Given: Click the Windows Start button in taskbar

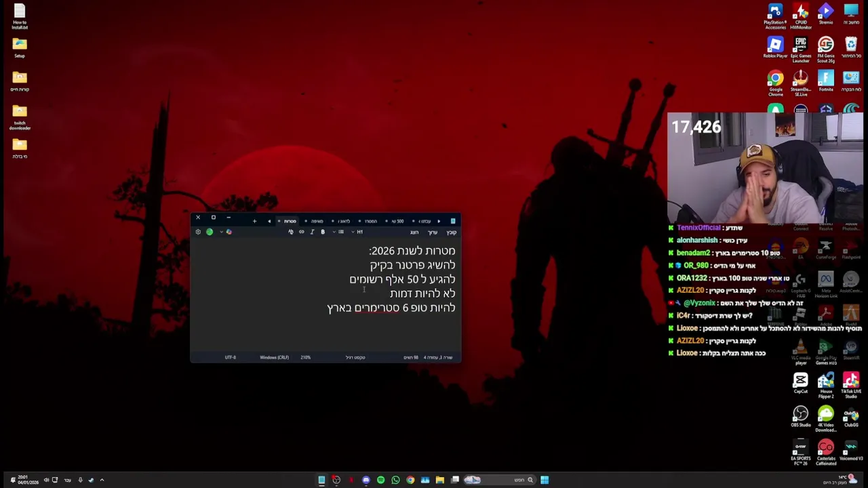Looking at the screenshot, I should (545, 480).
